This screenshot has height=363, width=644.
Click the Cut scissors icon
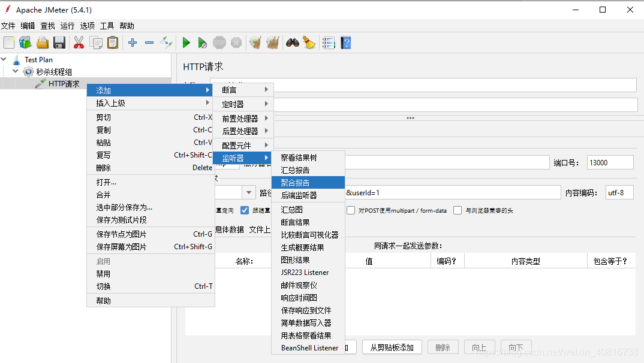point(79,43)
